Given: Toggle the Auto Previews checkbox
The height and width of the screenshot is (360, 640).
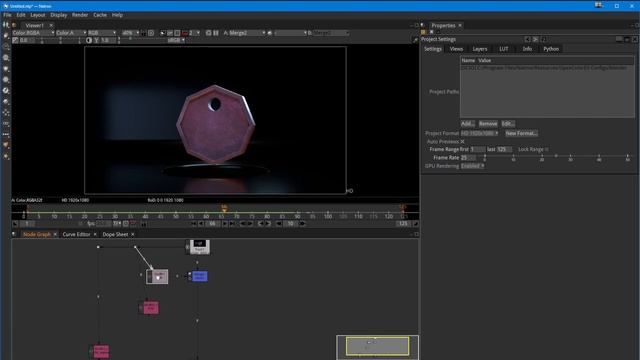Looking at the screenshot, I should [x=462, y=142].
